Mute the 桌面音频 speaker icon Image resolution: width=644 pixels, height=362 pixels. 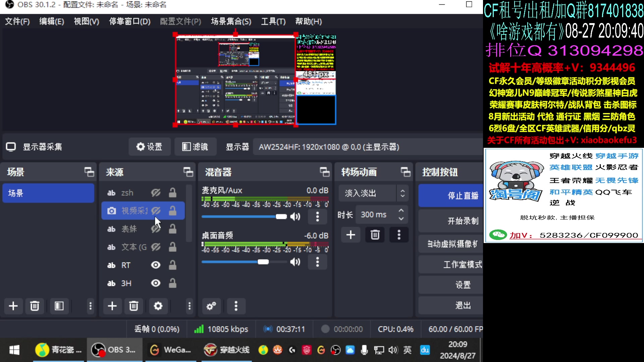point(295,262)
